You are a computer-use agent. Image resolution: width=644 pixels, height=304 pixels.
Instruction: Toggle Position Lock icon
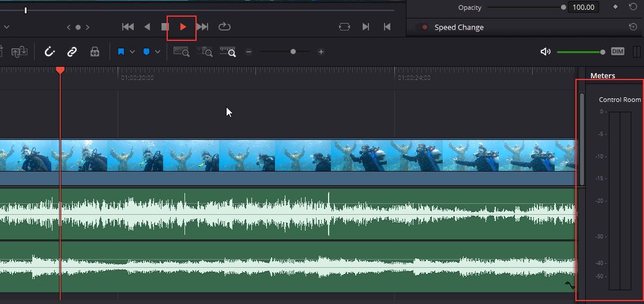95,52
